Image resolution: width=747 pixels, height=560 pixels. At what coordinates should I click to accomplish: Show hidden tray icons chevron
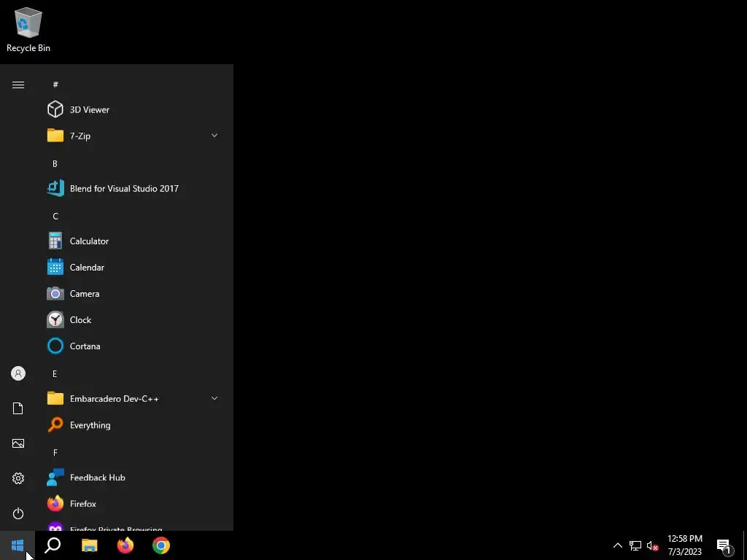(617, 545)
